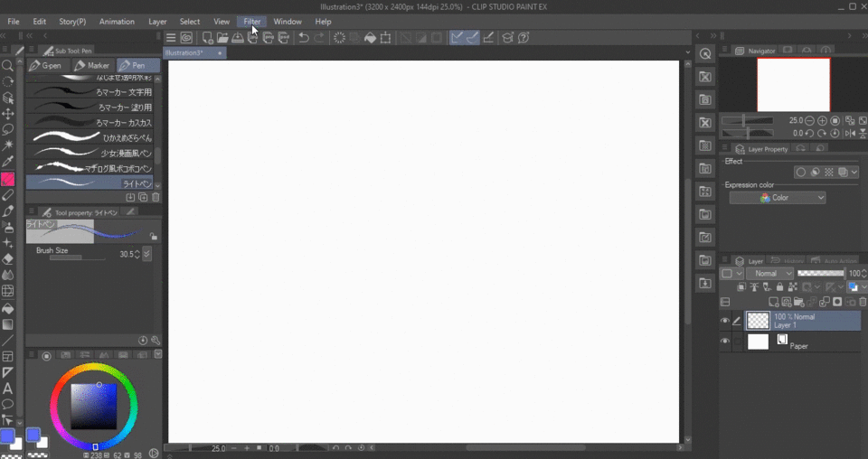The image size is (868, 459).
Task: Toggle lock layer
Action: coord(779,287)
